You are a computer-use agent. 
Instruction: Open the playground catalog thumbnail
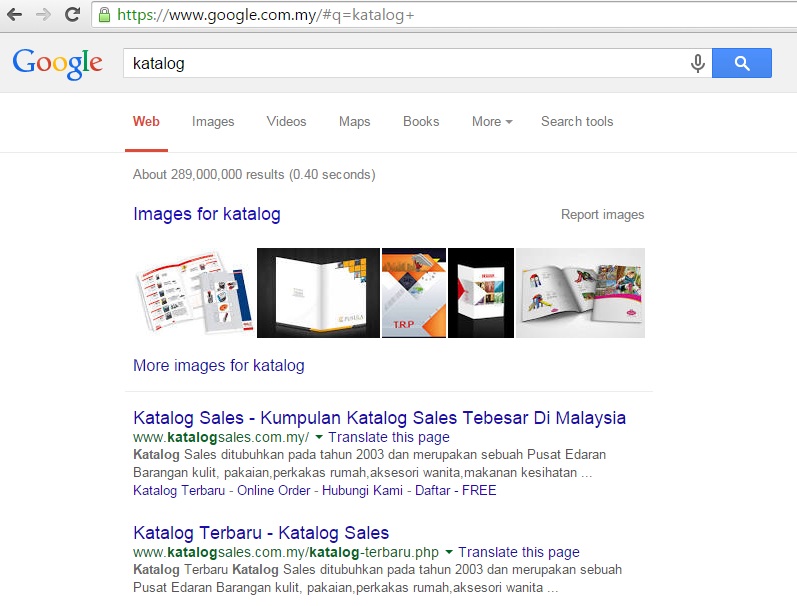pyautogui.click(x=580, y=293)
